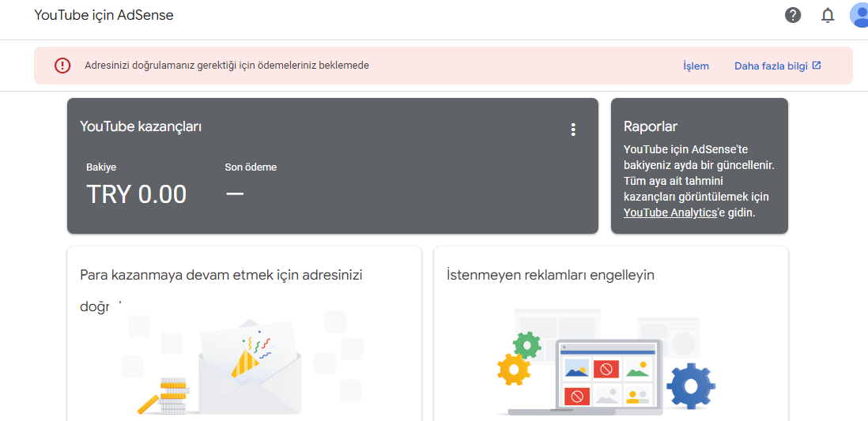This screenshot has width=868, height=421.
Task: Click the YouTube için AdSense title
Action: (104, 15)
